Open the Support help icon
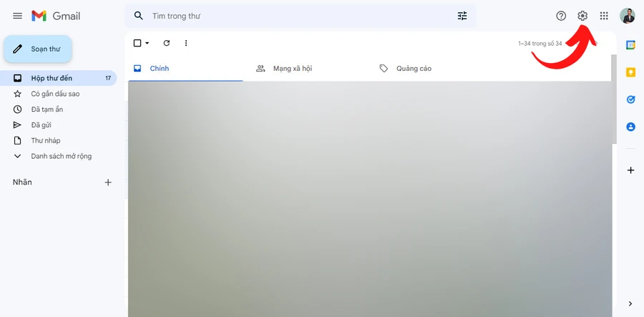Viewport: 644px width, 317px height. pos(561,16)
